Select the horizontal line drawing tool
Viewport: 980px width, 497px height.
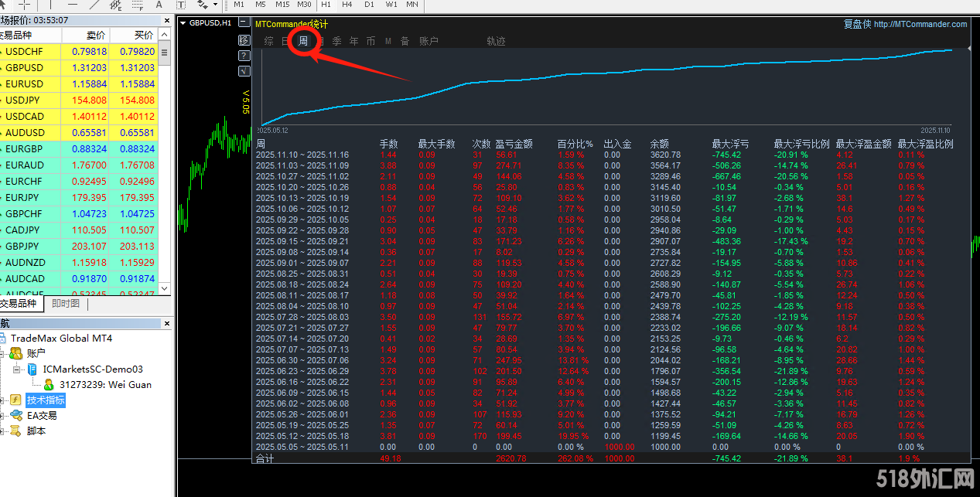(72, 5)
